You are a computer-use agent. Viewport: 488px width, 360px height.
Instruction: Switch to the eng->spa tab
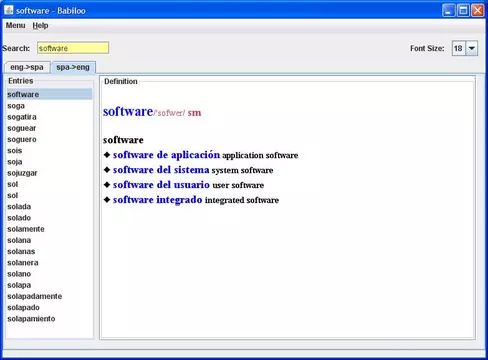click(x=27, y=67)
